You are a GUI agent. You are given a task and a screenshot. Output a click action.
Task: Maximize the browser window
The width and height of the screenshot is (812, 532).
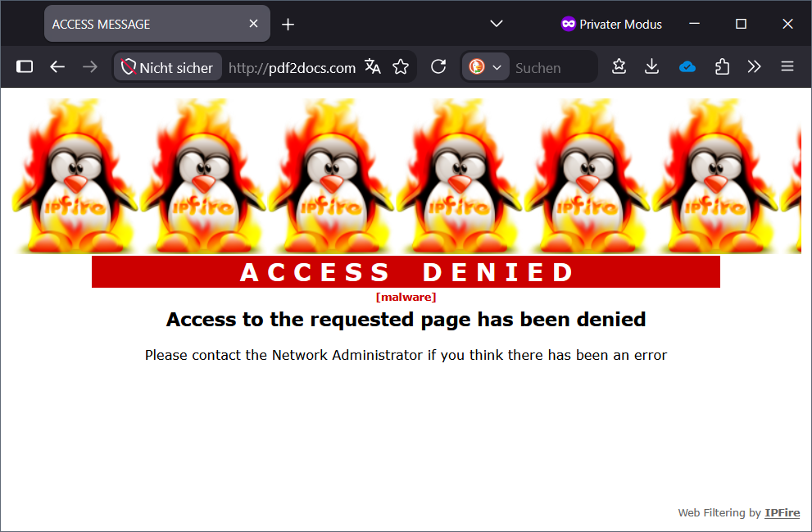coord(741,24)
